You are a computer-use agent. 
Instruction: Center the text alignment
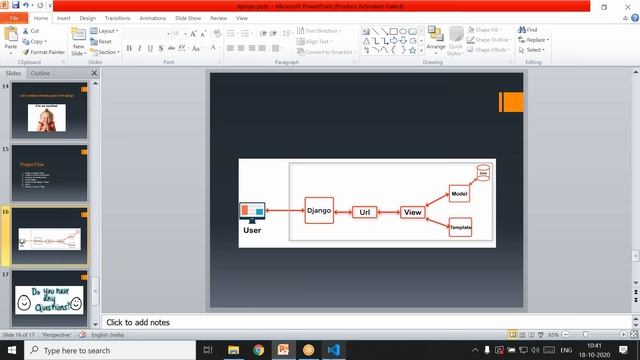241,48
